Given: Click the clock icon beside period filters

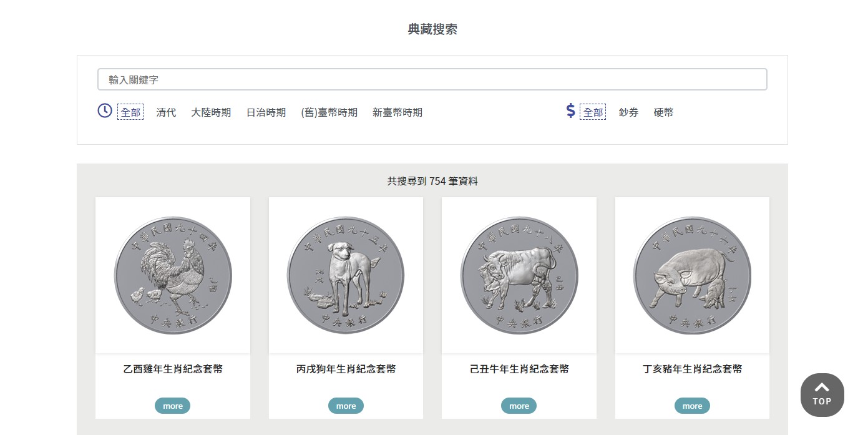Looking at the screenshot, I should [104, 111].
